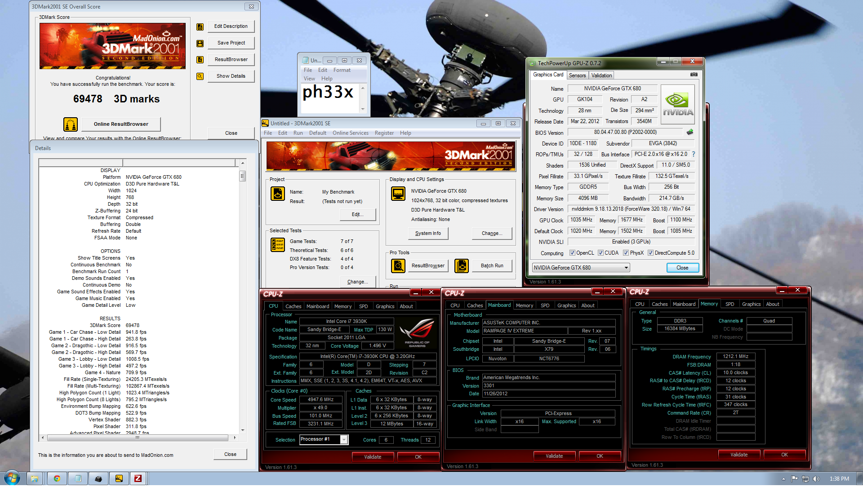Image resolution: width=863 pixels, height=504 pixels.
Task: Click the Show Details magnifier icon
Action: coord(200,76)
